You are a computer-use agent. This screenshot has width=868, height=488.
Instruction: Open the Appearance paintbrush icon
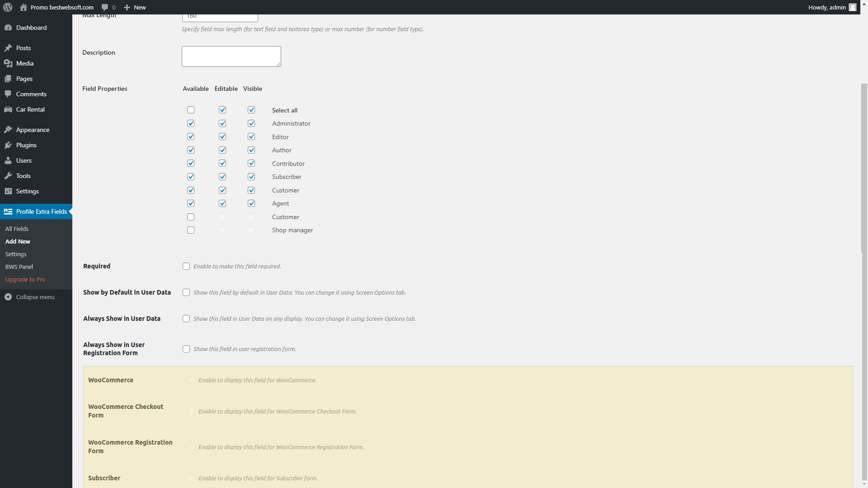click(9, 130)
